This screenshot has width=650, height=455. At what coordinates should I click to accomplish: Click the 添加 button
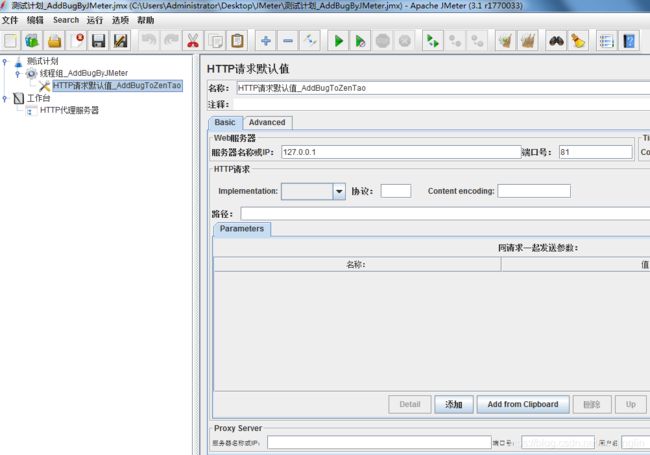tap(454, 404)
